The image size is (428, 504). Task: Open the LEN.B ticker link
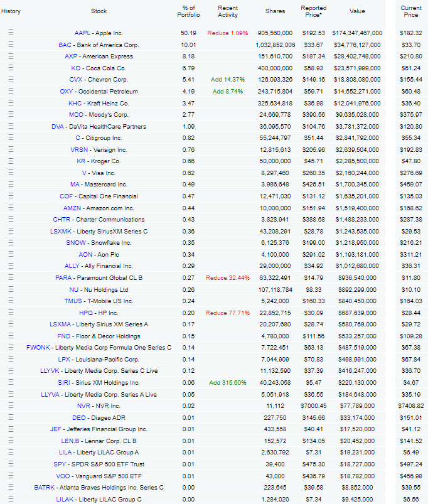point(70,441)
